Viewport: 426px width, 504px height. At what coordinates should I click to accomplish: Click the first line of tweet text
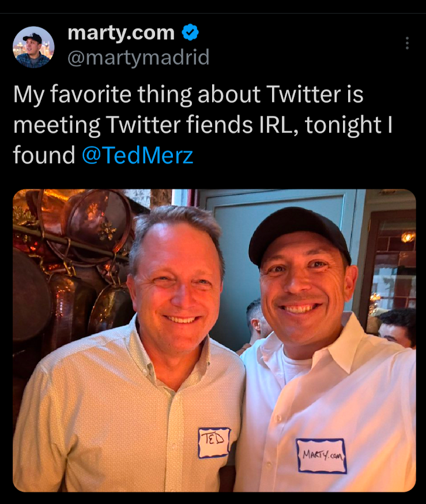point(188,95)
